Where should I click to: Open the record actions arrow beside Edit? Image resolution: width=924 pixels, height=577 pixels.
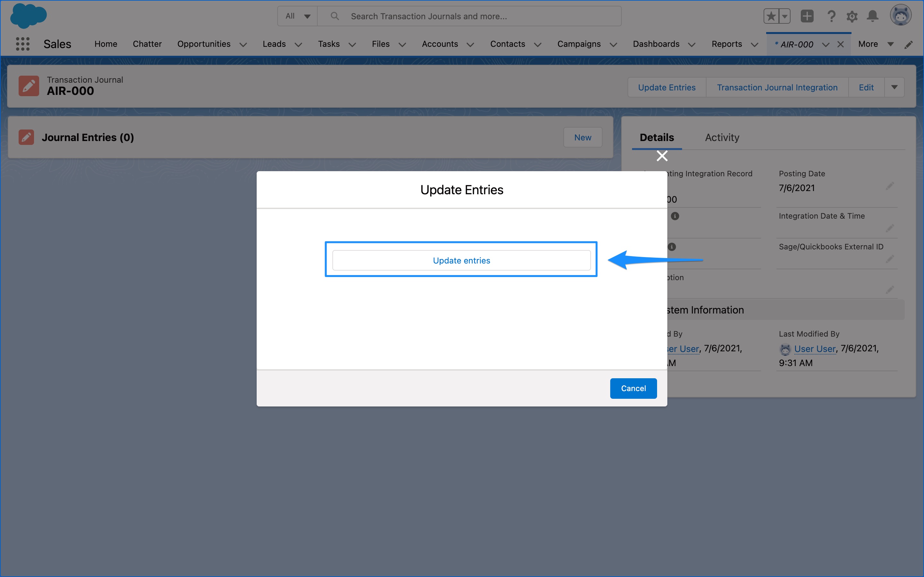894,87
